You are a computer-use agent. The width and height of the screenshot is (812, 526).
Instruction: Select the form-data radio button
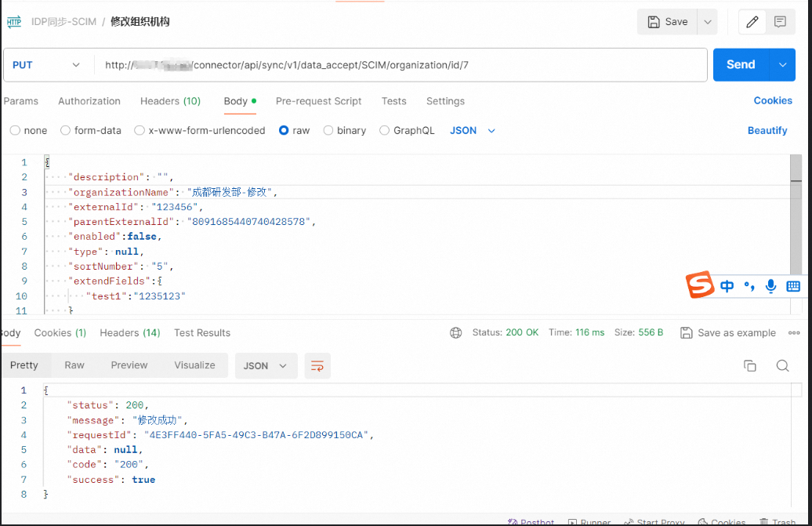pyautogui.click(x=66, y=131)
